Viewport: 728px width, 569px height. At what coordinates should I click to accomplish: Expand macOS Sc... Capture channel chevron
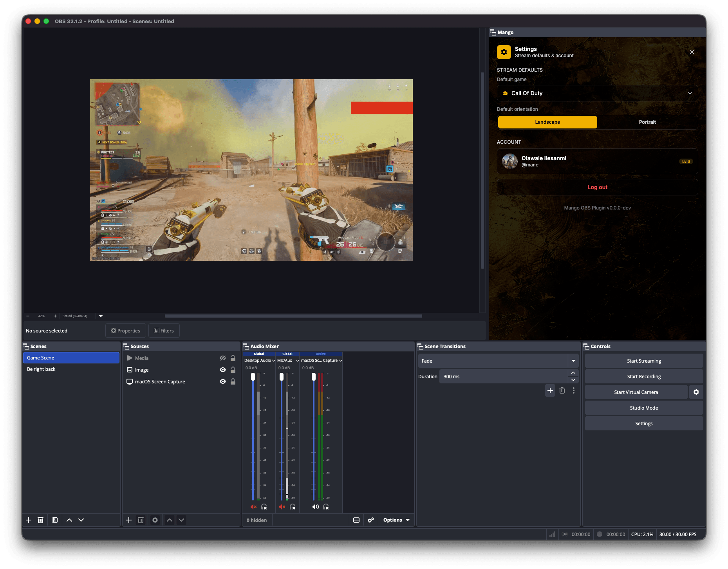coord(341,361)
